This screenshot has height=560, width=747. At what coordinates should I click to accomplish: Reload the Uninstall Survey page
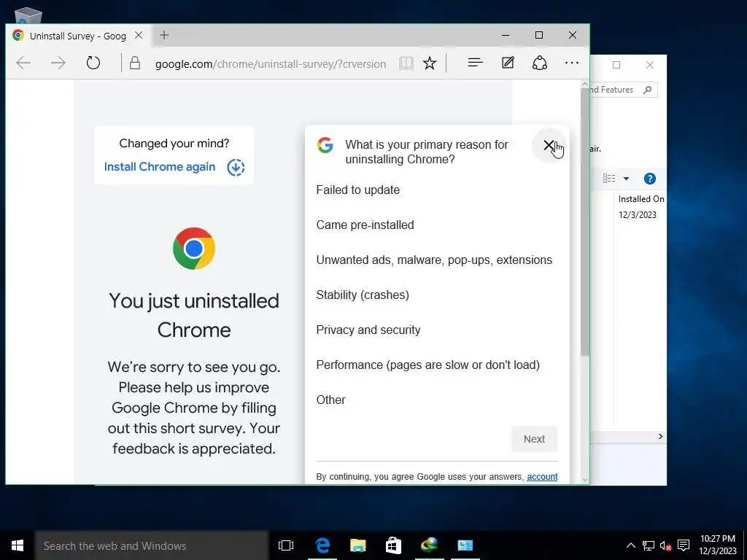(x=93, y=63)
